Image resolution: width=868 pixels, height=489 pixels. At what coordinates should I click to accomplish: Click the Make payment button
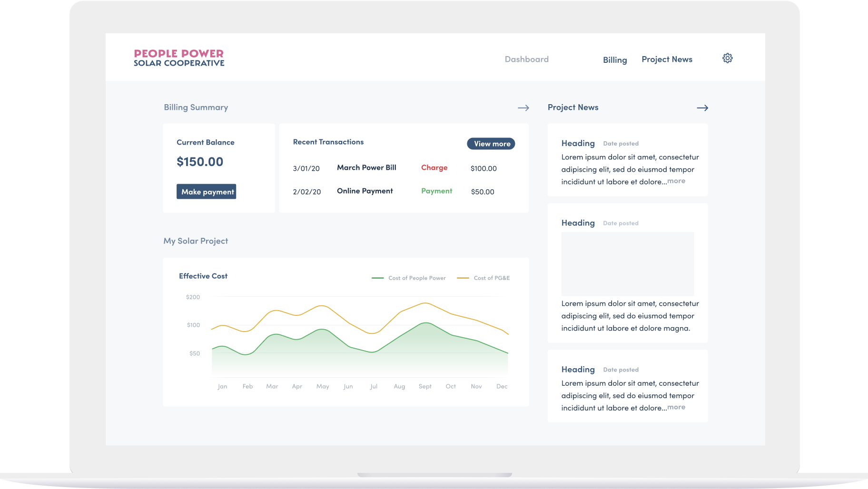pyautogui.click(x=207, y=192)
